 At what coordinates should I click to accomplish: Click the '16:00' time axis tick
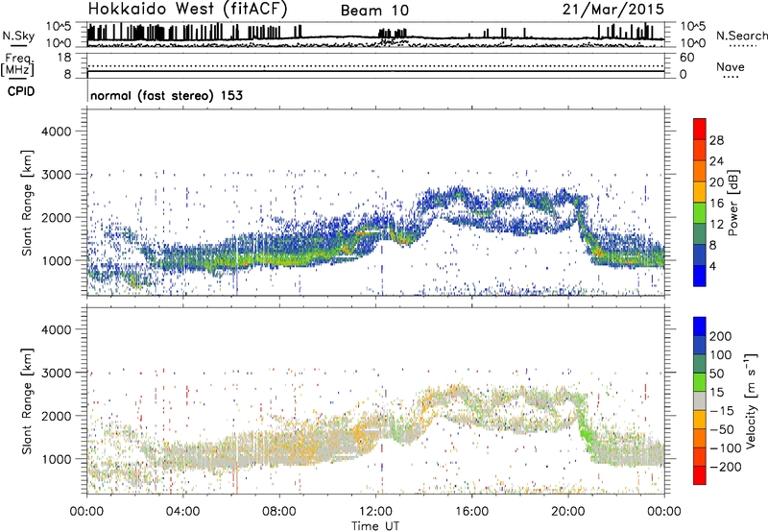[x=471, y=511]
